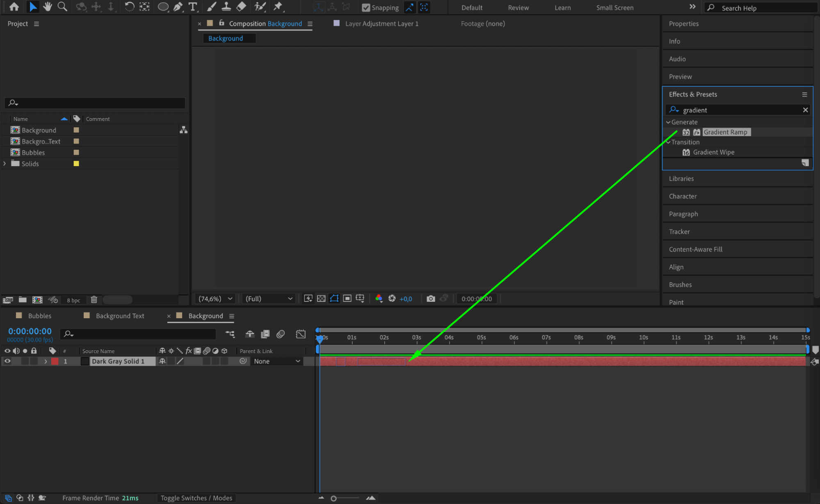Screen dimensions: 820x504
Task: Click the snapshot camera icon
Action: [430, 299]
